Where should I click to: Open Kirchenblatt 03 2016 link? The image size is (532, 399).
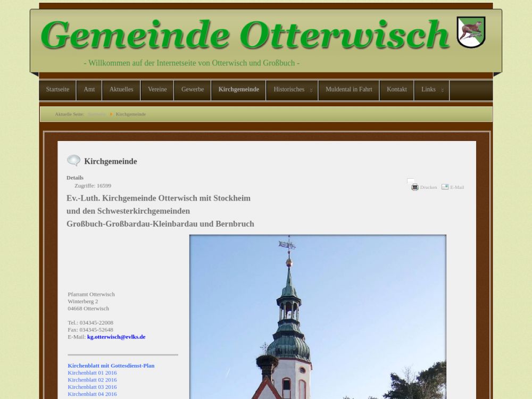pos(92,387)
